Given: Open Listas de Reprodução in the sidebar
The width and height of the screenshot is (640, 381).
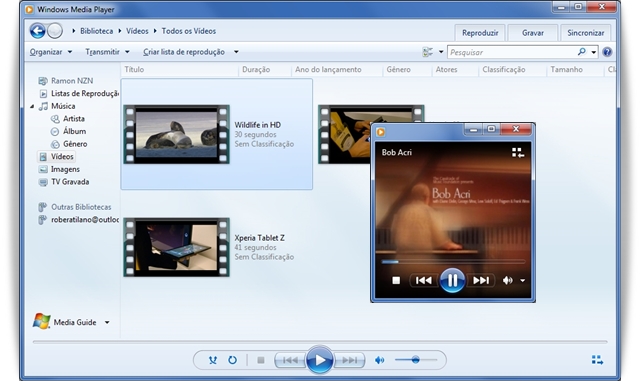Looking at the screenshot, I should point(79,94).
